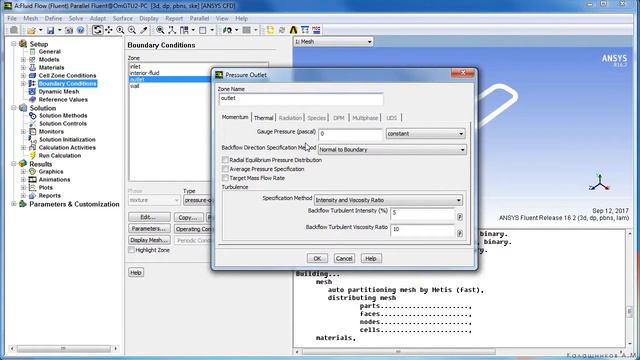Click the Graphics icon under Results
The image size is (640, 360).
click(33, 172)
